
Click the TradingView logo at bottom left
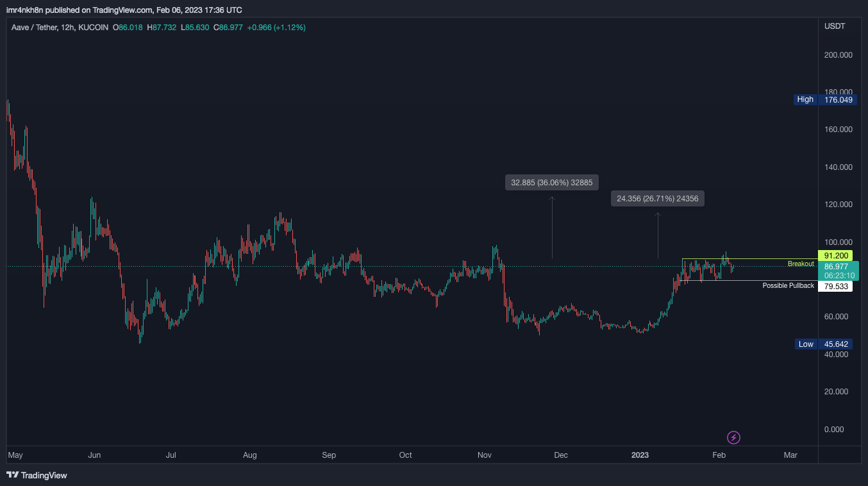[x=37, y=475]
